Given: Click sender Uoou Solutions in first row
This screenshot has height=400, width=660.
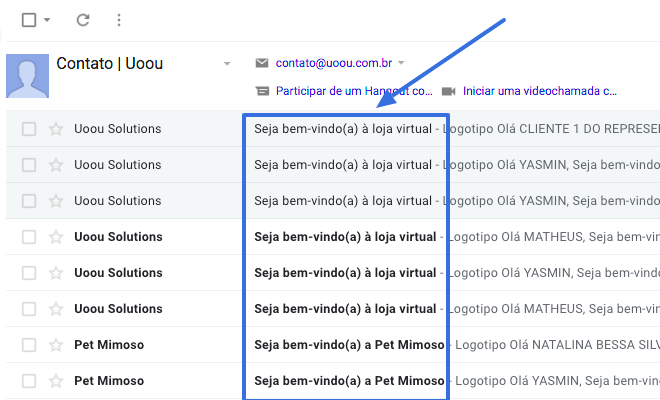Looking at the screenshot, I should 118,129.
